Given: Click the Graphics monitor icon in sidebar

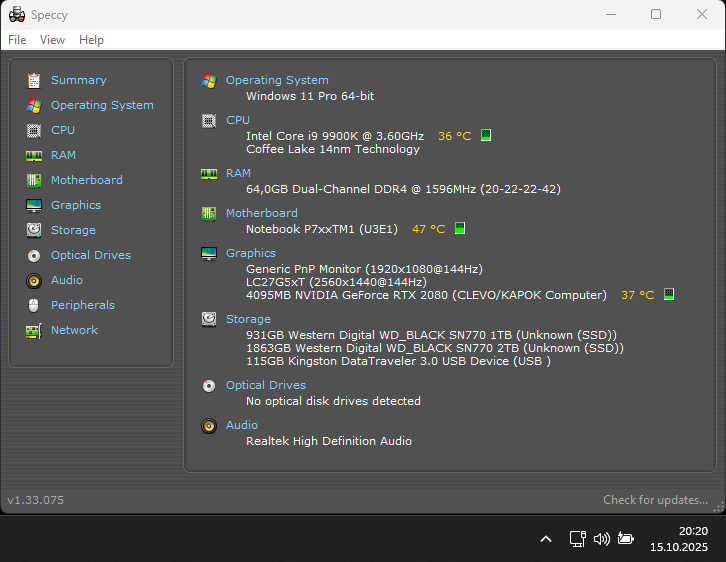Looking at the screenshot, I should coord(33,205).
